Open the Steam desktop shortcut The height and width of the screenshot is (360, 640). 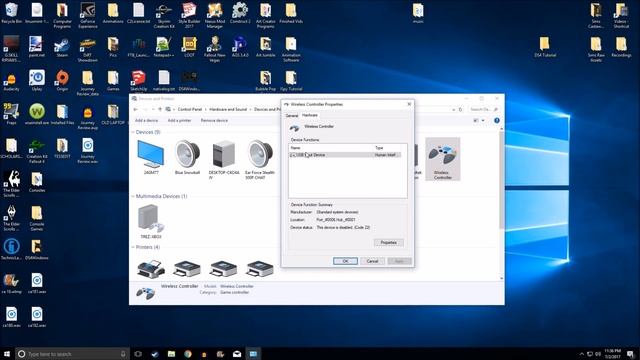[x=62, y=47]
